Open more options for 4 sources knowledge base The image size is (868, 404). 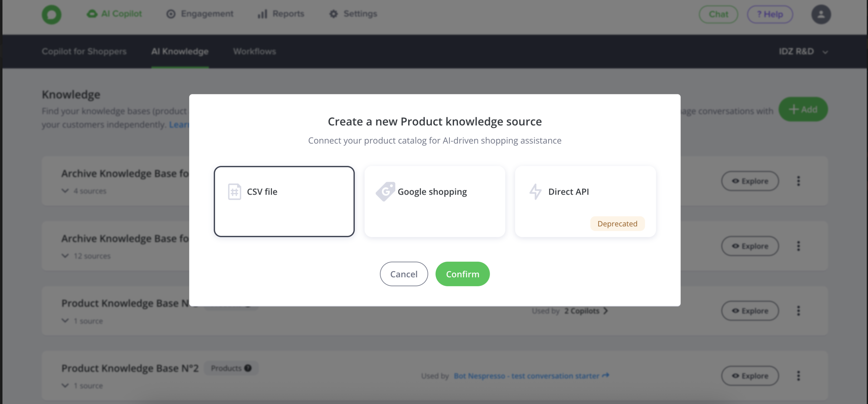coord(798,181)
